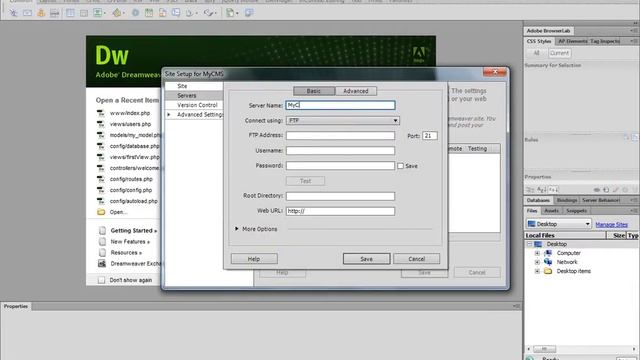Click the Dreamweaver Exchange icon
The height and width of the screenshot is (360, 640).
coord(102,264)
